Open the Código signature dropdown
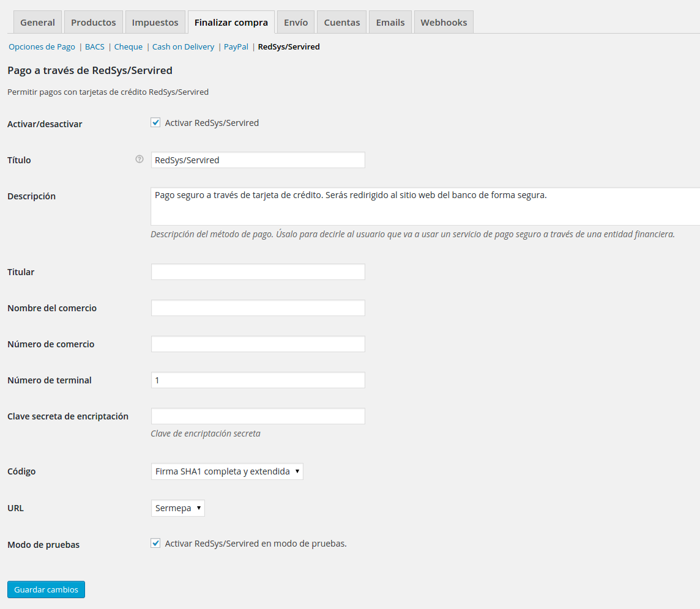700x609 pixels. coord(227,471)
